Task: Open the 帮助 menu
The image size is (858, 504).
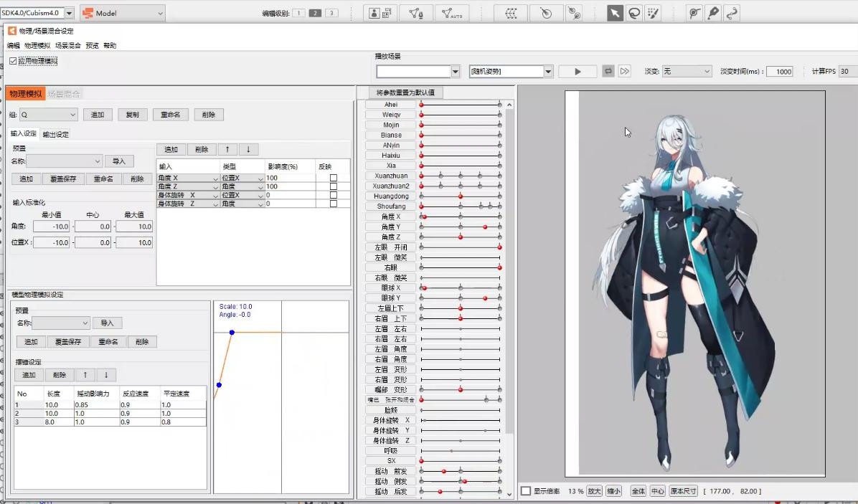Action: tap(110, 45)
